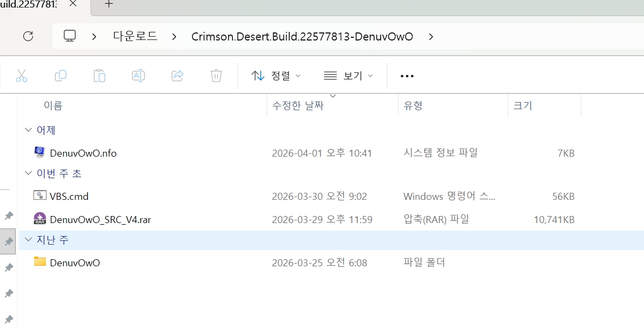Click the This PC monitor icon
644x330 pixels.
70,36
